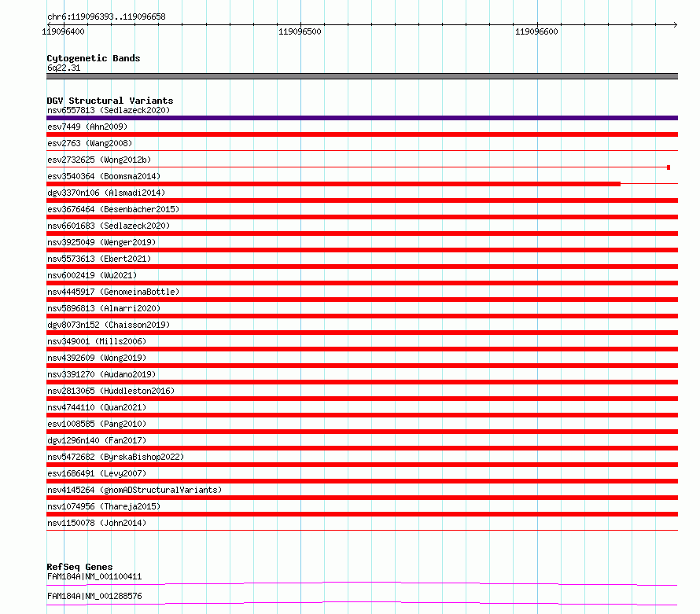The height and width of the screenshot is (614, 700).
Task: Open variant esv1008585 (Pang2010)
Action: click(x=97, y=424)
